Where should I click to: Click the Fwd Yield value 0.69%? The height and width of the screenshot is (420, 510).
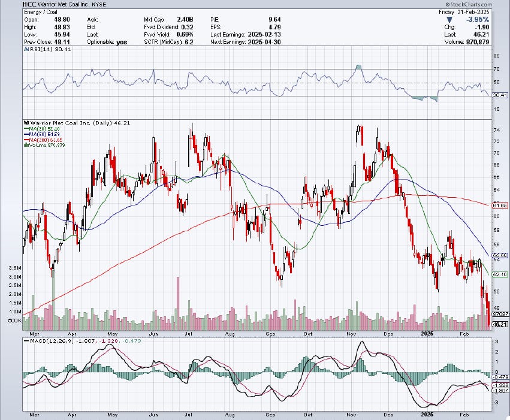(x=185, y=35)
